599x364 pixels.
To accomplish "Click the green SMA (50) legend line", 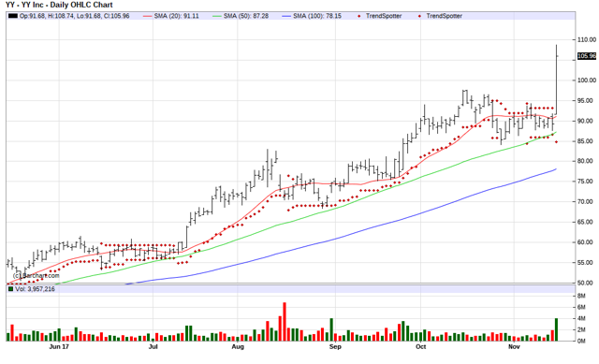I will click(x=216, y=16).
